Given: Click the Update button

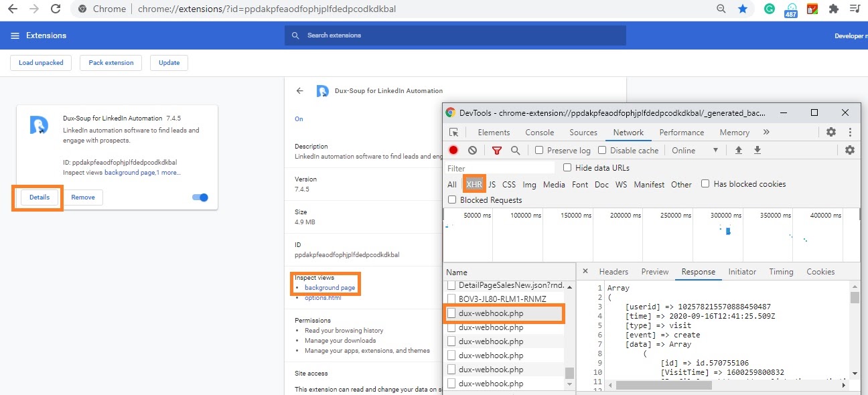Looking at the screenshot, I should (x=169, y=63).
